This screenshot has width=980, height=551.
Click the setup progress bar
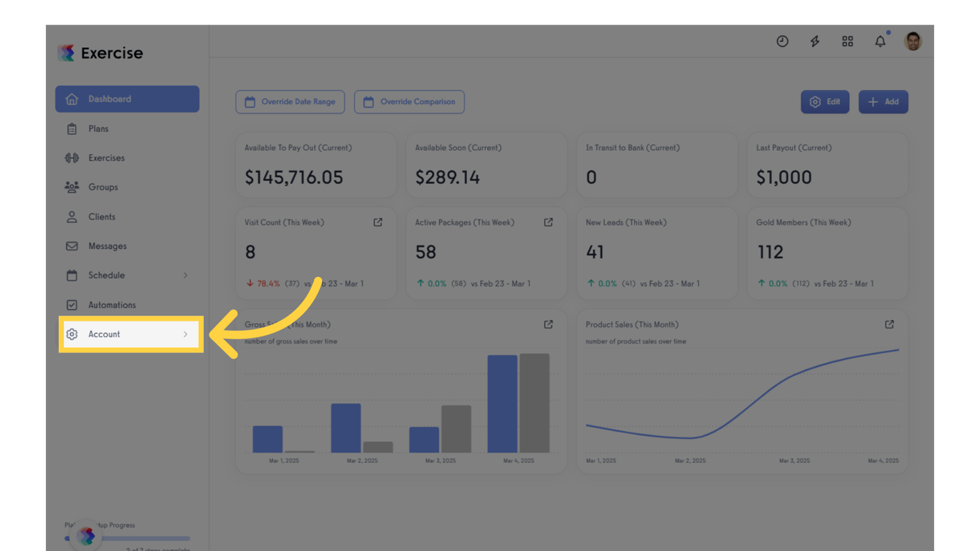point(128,538)
